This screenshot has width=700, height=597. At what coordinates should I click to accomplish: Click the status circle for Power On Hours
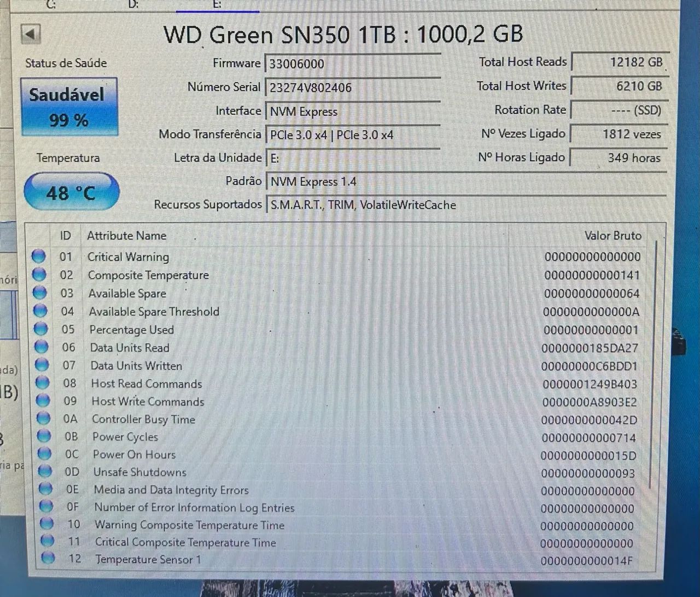tap(45, 454)
